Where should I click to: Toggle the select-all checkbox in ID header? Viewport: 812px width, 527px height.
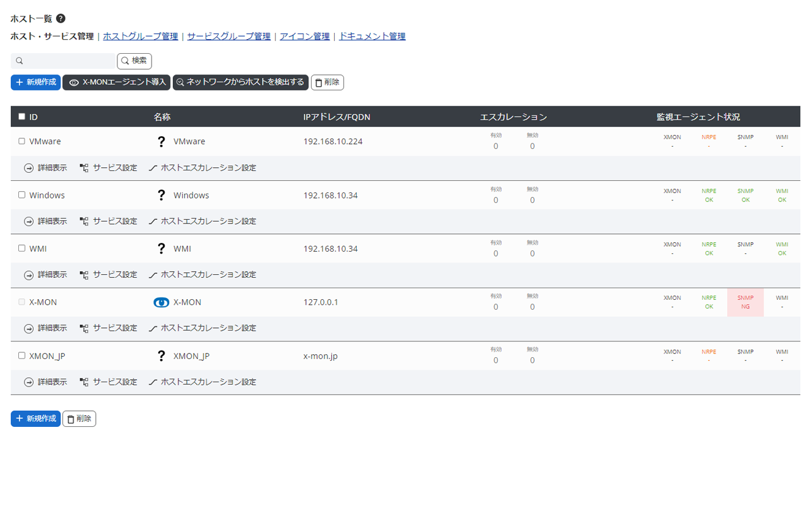22,117
